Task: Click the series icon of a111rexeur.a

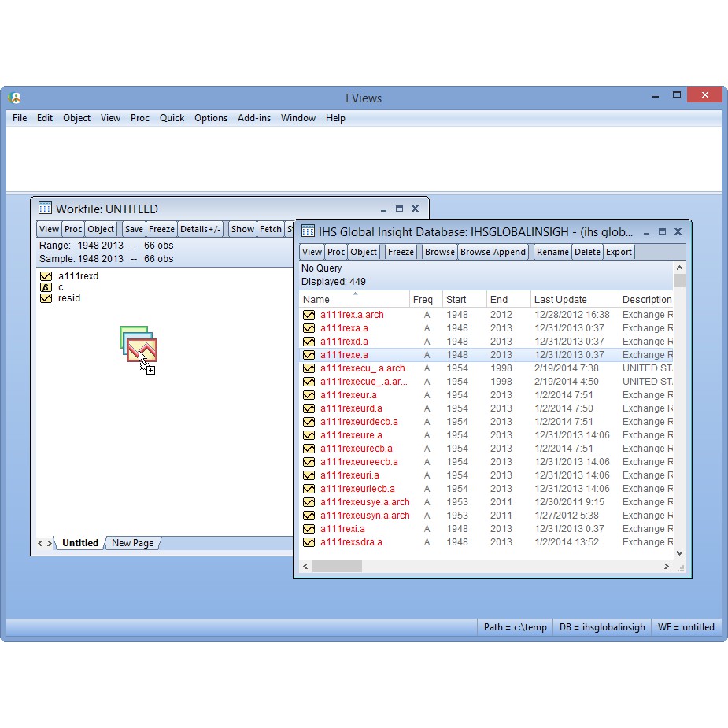Action: [309, 395]
